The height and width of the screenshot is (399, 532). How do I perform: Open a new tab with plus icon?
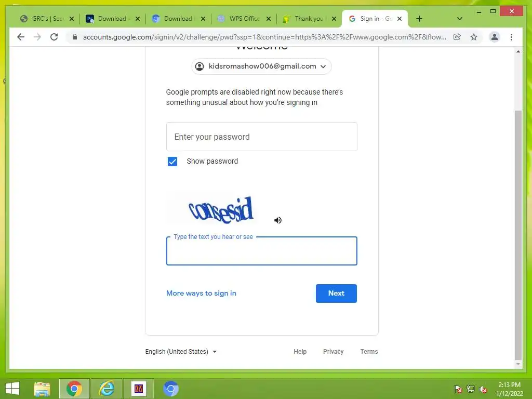[419, 19]
